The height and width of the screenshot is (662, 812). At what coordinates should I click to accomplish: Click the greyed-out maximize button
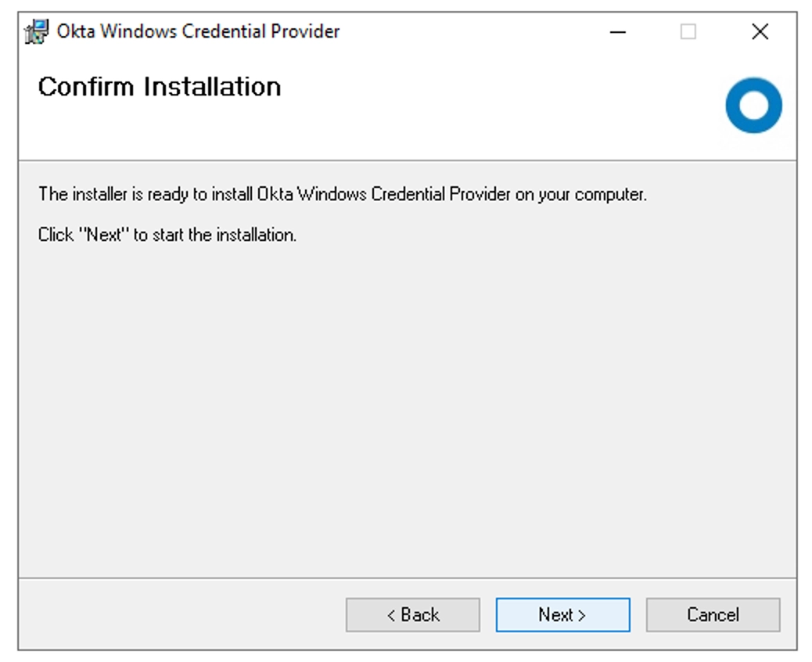click(x=688, y=32)
